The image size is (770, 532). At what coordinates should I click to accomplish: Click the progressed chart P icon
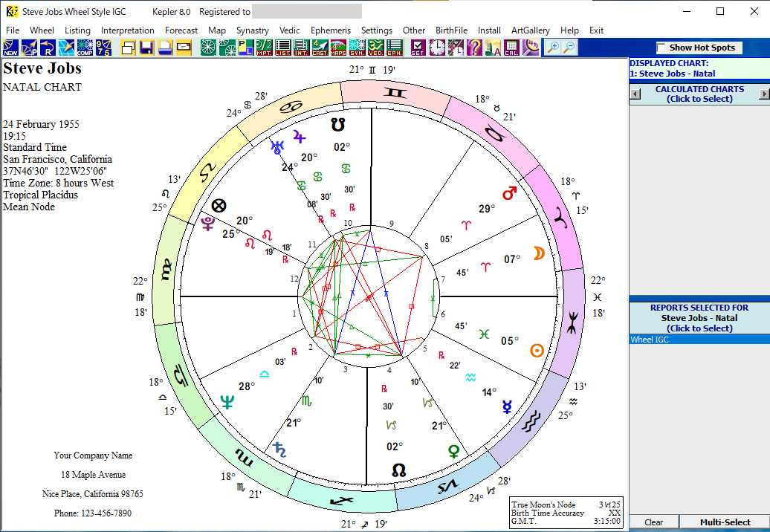tap(29, 48)
